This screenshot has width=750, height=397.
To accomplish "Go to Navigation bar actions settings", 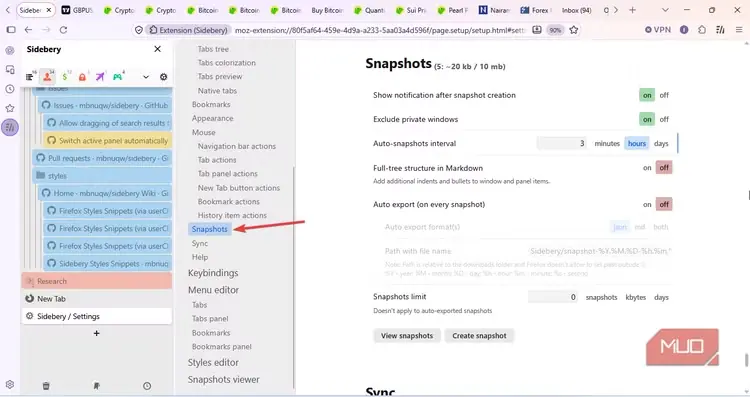I will 237,146.
